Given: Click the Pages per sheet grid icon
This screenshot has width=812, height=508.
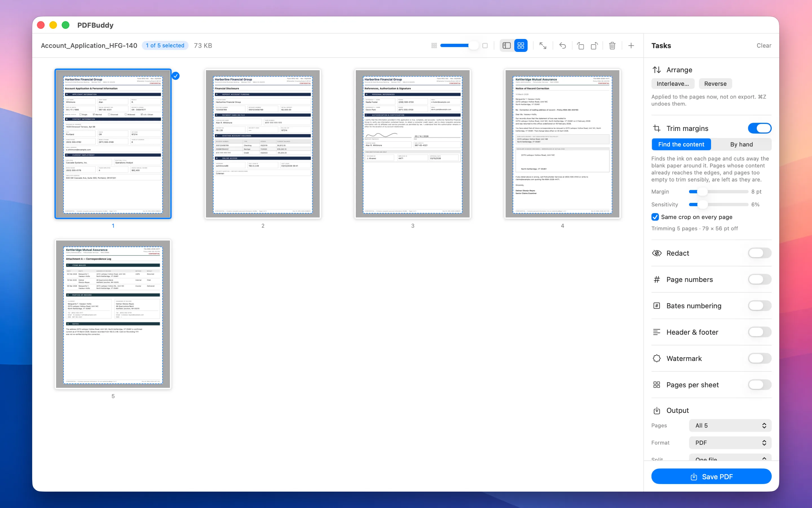Looking at the screenshot, I should (x=657, y=385).
